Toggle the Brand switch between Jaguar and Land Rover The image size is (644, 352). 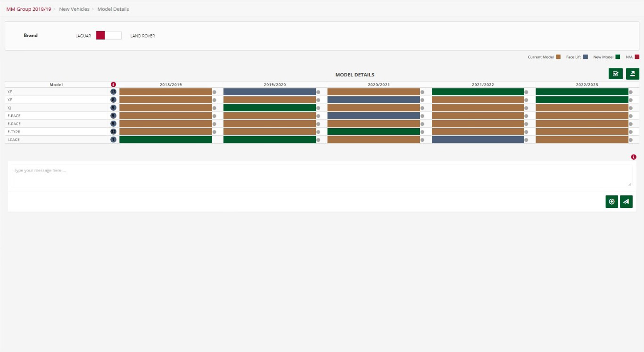click(109, 35)
